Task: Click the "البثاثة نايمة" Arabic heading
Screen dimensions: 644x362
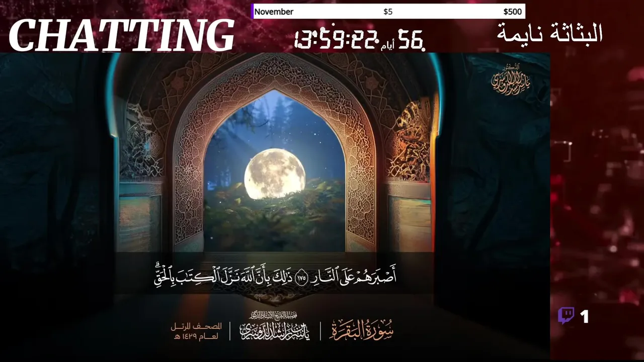Action: pos(550,33)
